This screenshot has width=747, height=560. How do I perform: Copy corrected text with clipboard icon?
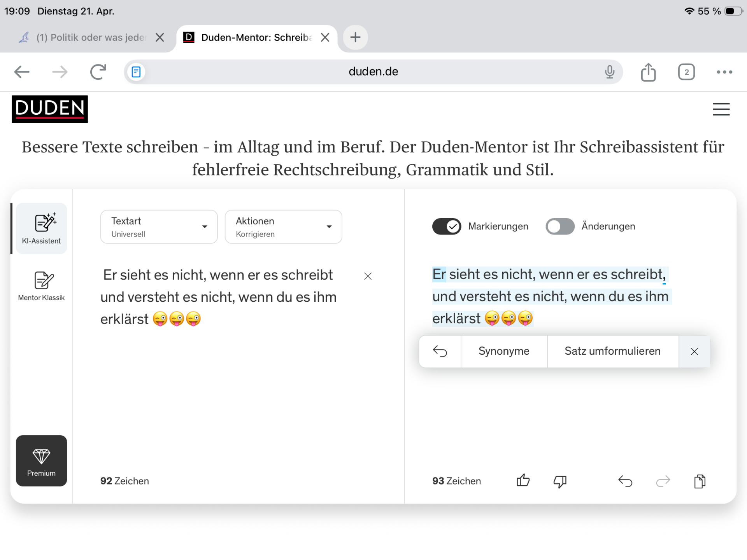coord(700,481)
